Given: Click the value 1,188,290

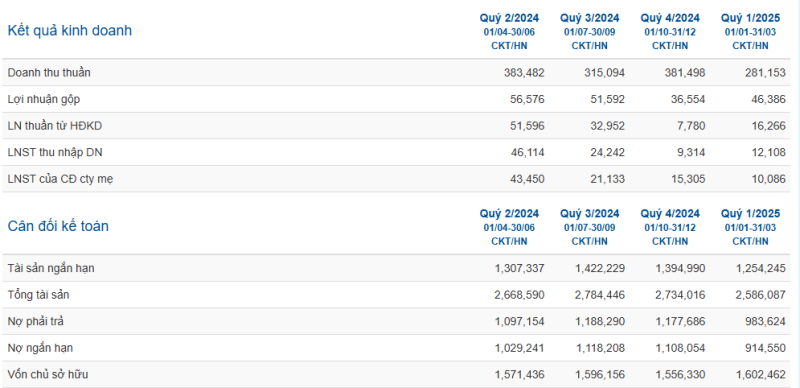Looking at the screenshot, I should [x=600, y=322].
